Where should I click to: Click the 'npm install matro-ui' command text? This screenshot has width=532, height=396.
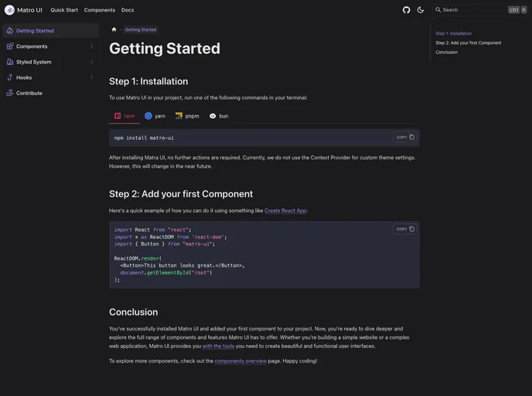pyautogui.click(x=144, y=138)
